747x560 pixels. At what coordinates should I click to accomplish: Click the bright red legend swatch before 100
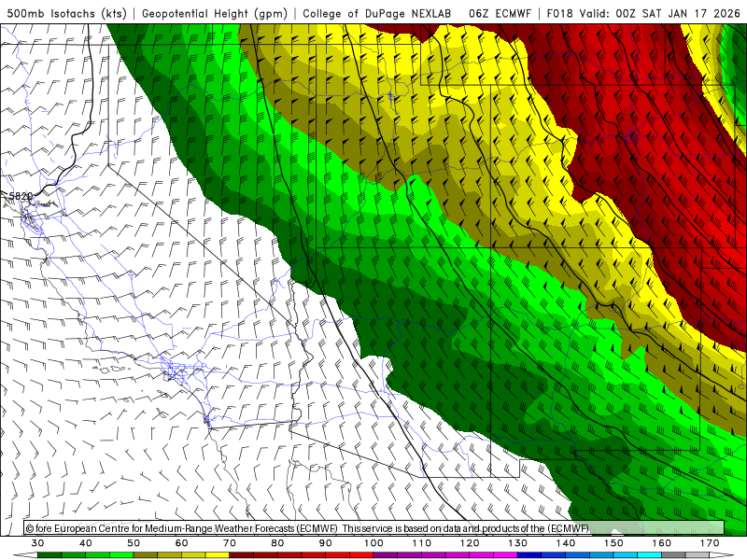(x=361, y=555)
